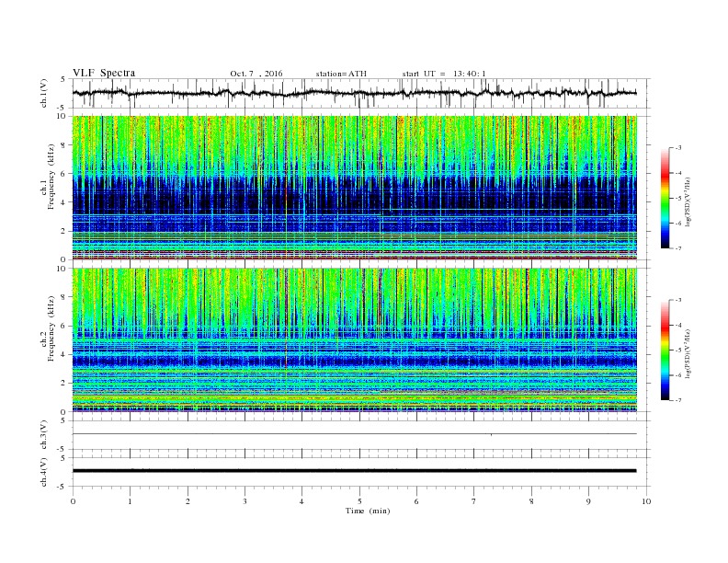The width and height of the screenshot is (728, 563).
Task: Click the "1" tick on the time axis
Action: click(x=130, y=501)
